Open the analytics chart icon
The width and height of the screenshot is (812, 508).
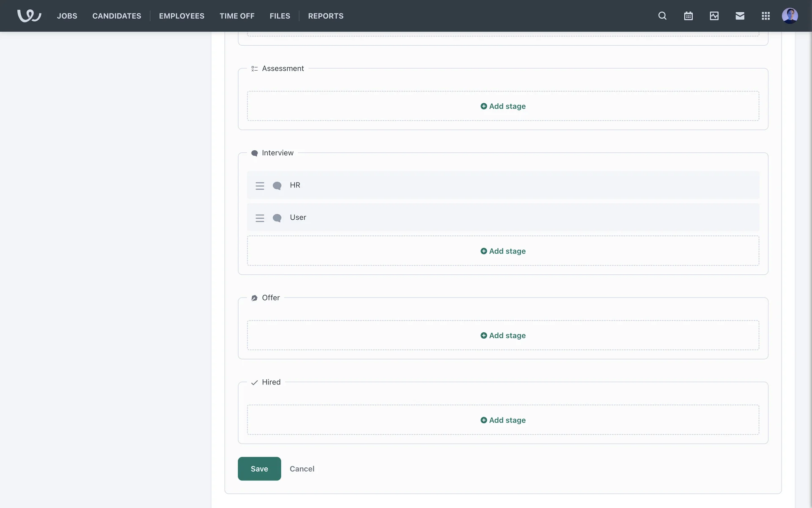(714, 16)
